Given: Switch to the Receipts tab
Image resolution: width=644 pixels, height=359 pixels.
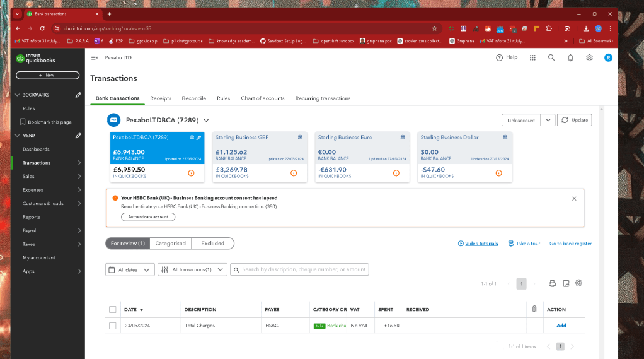Looking at the screenshot, I should [x=161, y=98].
